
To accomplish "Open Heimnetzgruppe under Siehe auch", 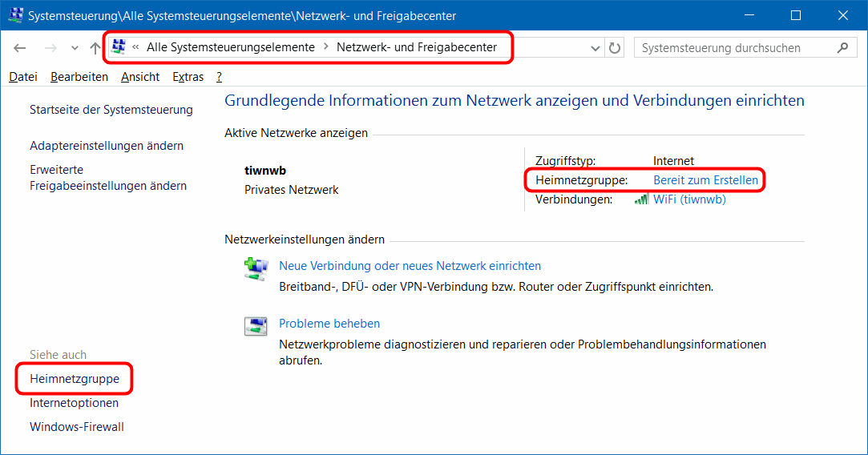I will [74, 379].
